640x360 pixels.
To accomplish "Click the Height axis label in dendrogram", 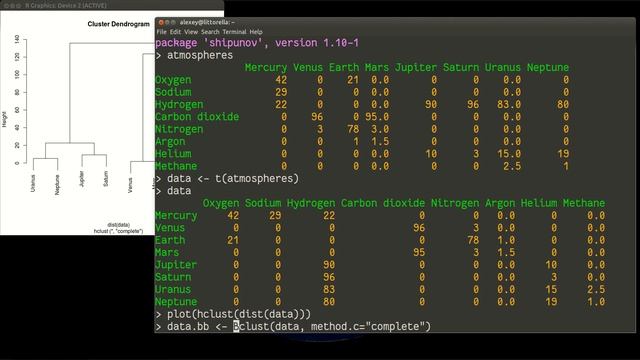I will coord(4,119).
